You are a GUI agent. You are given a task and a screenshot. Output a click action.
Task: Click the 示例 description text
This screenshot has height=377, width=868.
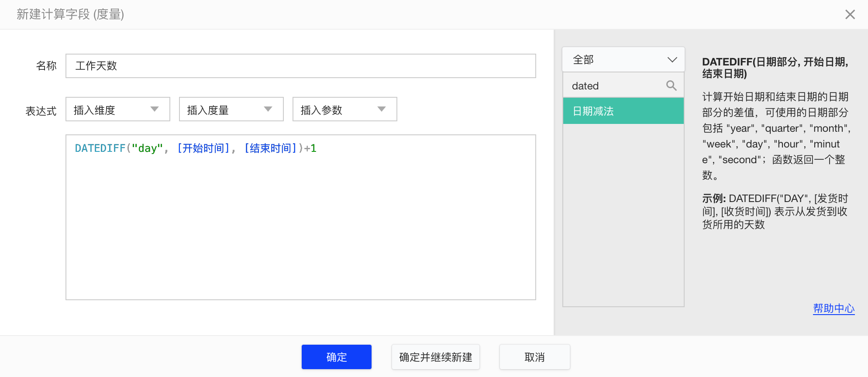[x=775, y=212]
